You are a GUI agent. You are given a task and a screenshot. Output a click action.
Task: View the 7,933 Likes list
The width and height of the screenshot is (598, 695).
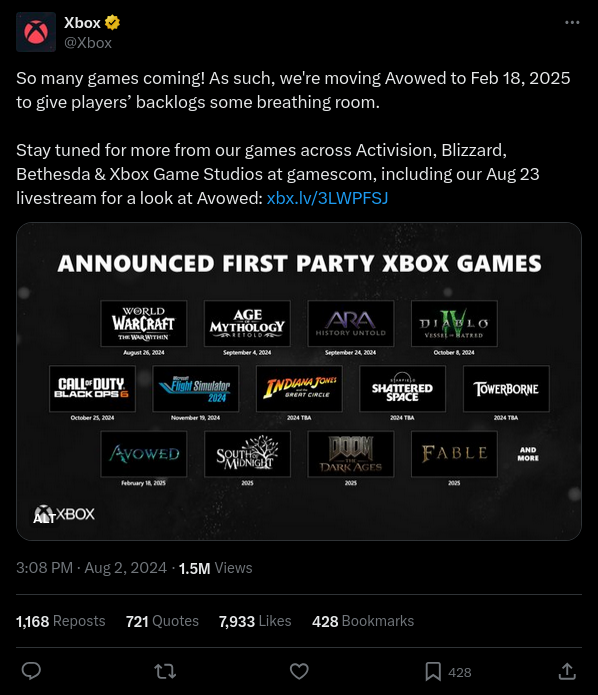pos(255,621)
